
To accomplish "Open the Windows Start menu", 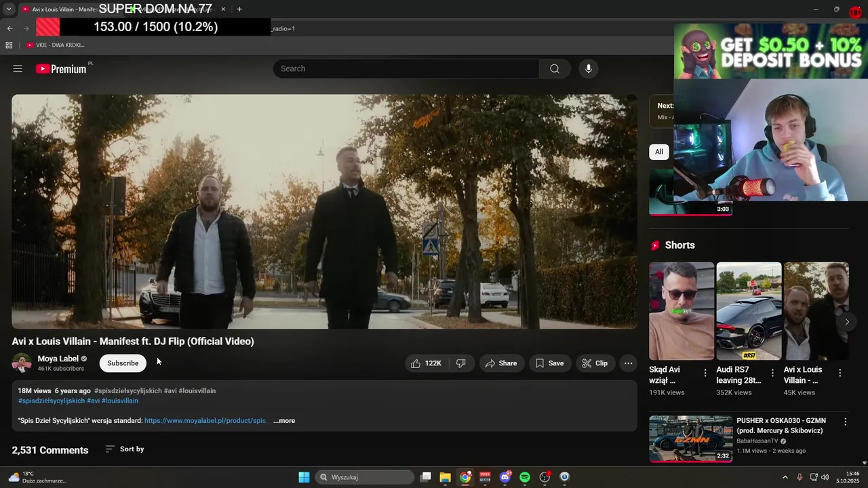I will 304,477.
